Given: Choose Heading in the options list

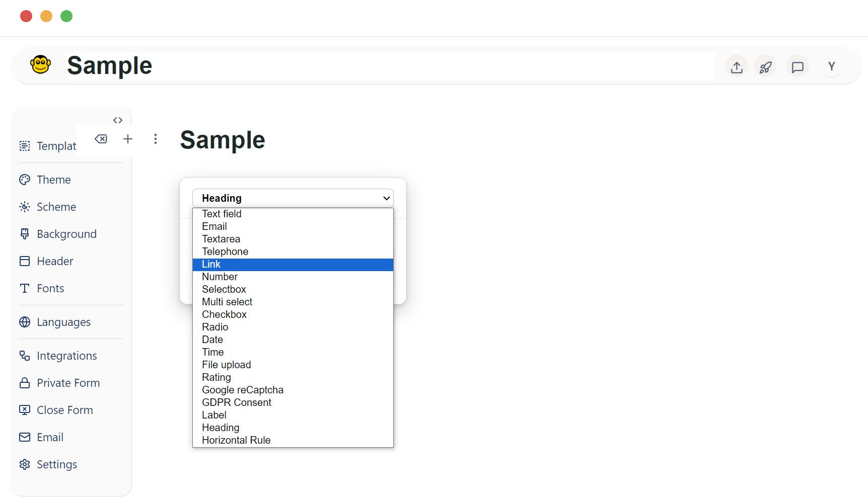Looking at the screenshot, I should [293, 428].
